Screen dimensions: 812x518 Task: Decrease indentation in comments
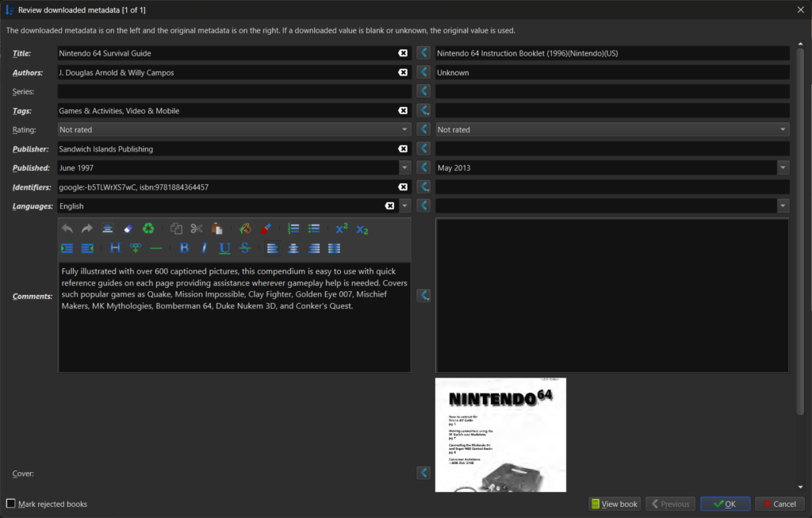[87, 248]
